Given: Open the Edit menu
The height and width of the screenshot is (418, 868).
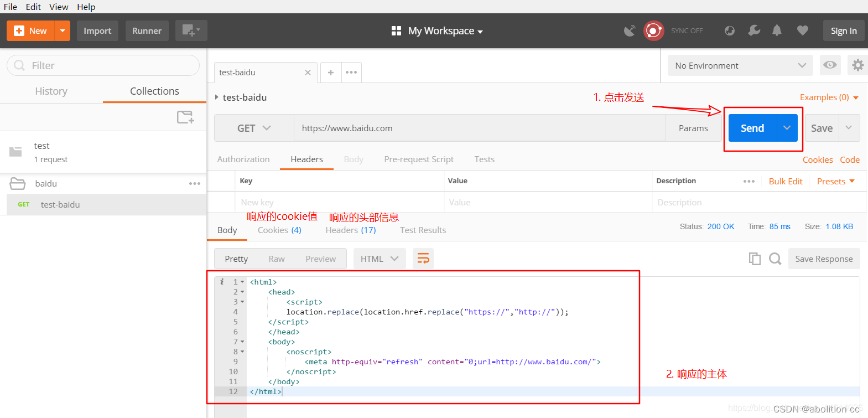Looking at the screenshot, I should point(33,7).
